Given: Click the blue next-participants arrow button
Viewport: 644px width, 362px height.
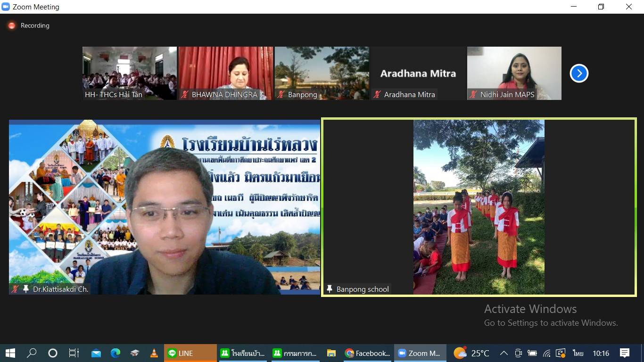Looking at the screenshot, I should 579,74.
